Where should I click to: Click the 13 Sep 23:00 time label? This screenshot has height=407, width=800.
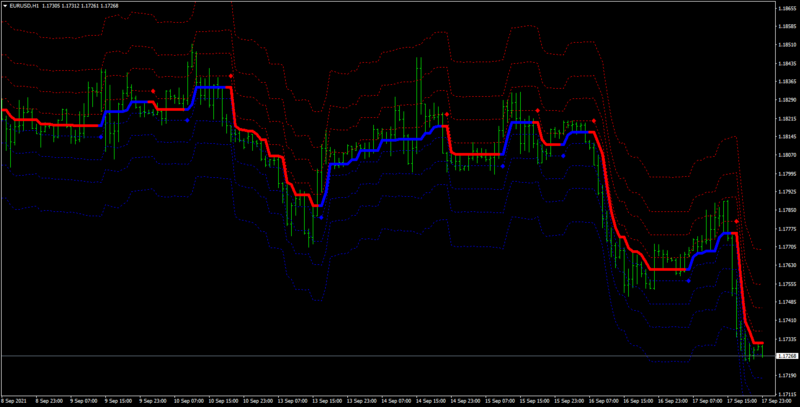coord(362,401)
